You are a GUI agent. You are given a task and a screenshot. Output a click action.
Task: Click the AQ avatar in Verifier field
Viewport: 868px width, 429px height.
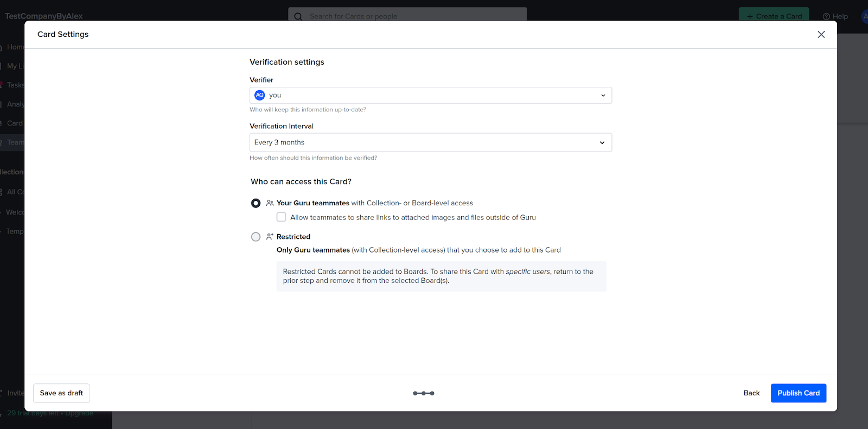click(x=260, y=95)
